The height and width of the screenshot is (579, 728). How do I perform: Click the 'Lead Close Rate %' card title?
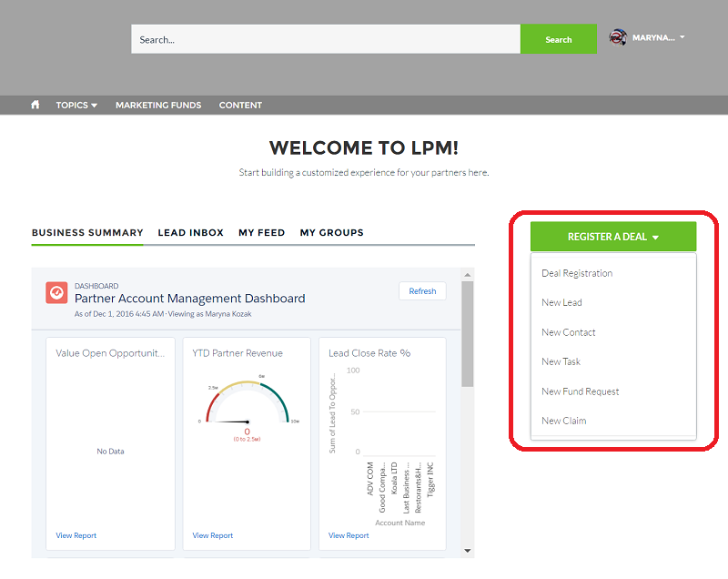369,353
